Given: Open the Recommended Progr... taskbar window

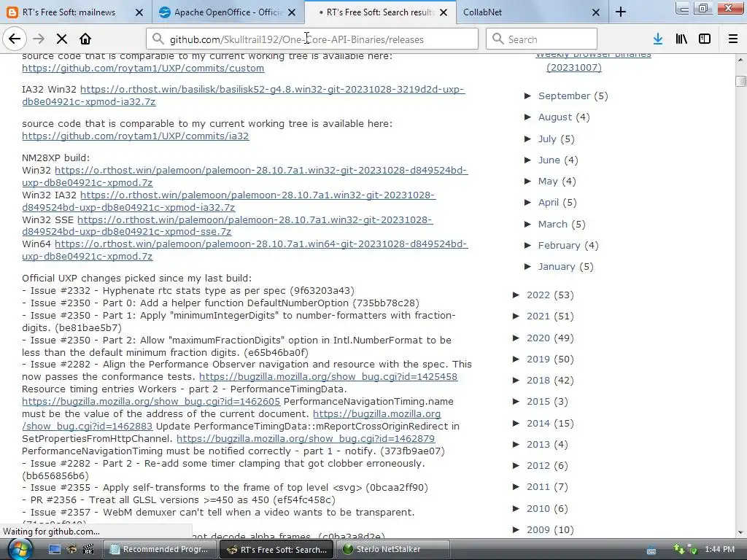Looking at the screenshot, I should (x=160, y=550).
